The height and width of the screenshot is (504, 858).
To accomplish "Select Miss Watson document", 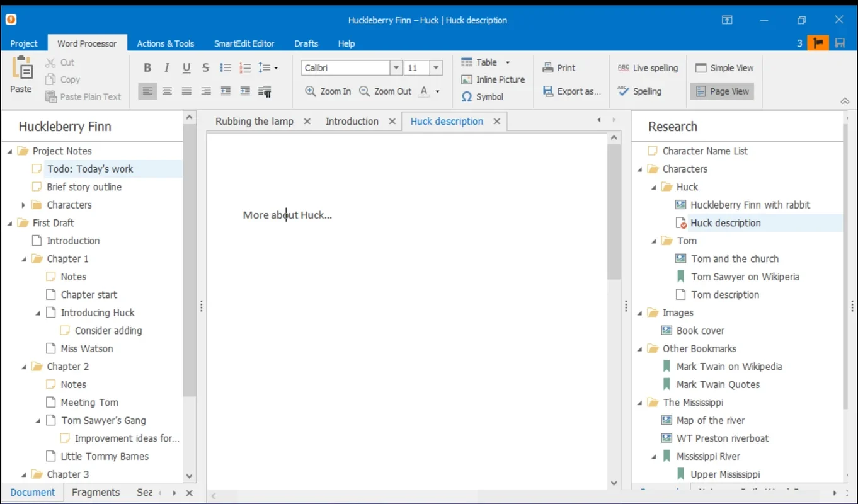I will coord(87,348).
